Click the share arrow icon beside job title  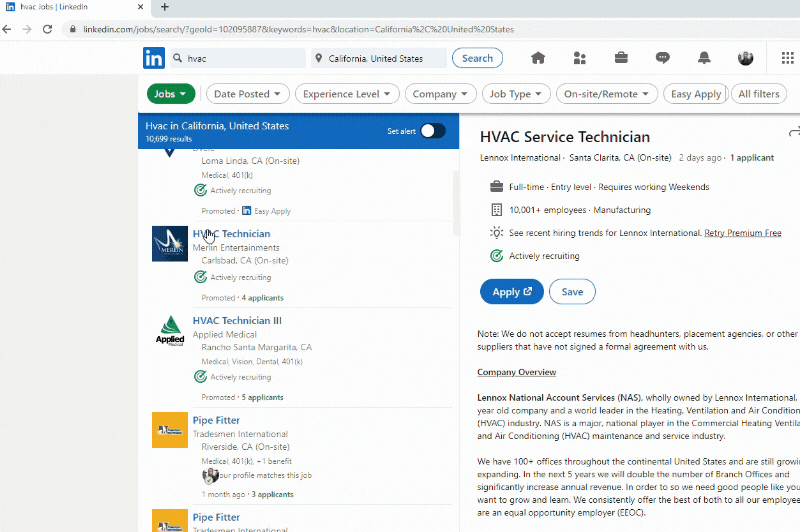(x=794, y=134)
